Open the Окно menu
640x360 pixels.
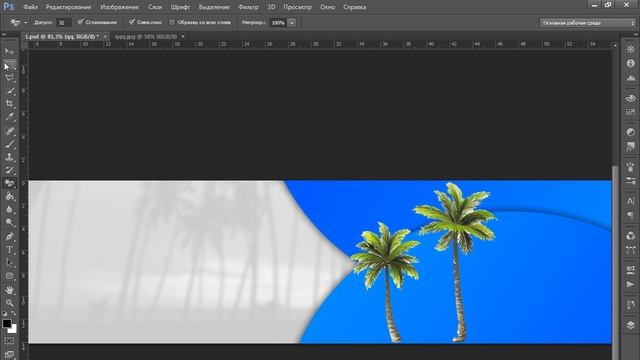coord(327,7)
